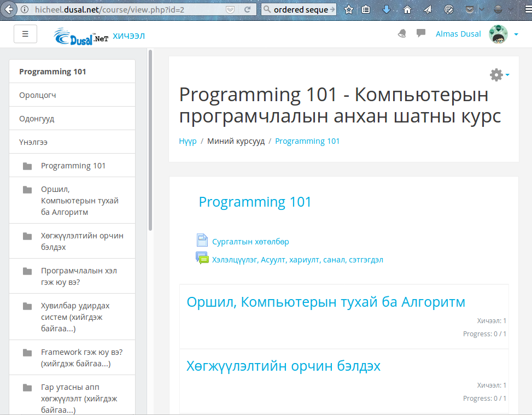Open Сургалтын хөтөлбөр page link
This screenshot has height=415, width=532.
pos(250,242)
